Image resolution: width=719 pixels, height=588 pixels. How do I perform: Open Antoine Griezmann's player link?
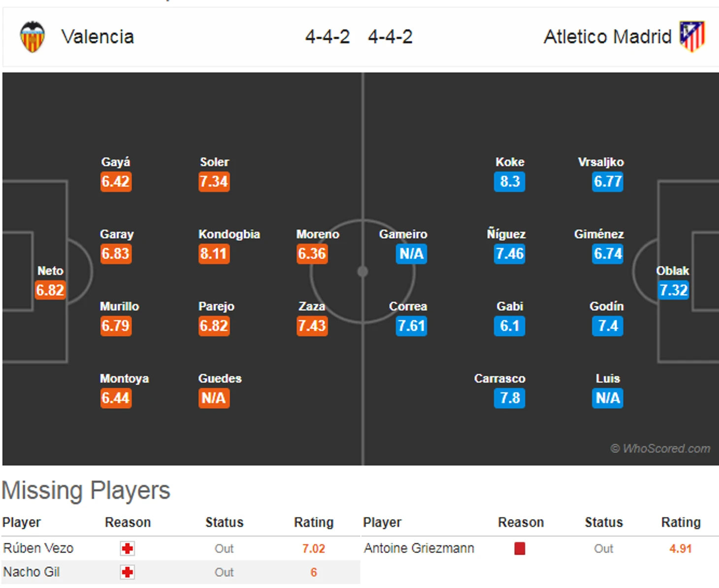click(x=419, y=548)
